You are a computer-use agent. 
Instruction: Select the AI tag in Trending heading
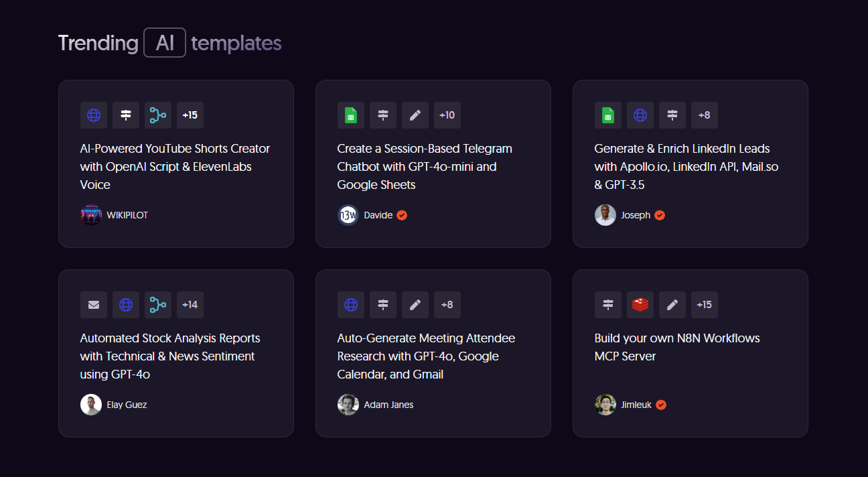coord(165,42)
